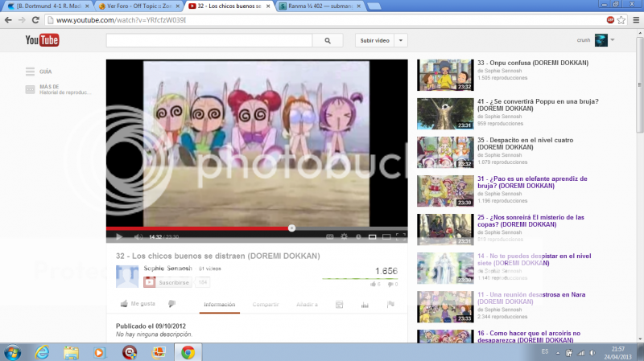644x361 pixels.
Task: Mute the video using the volume icon
Action: [x=138, y=236]
